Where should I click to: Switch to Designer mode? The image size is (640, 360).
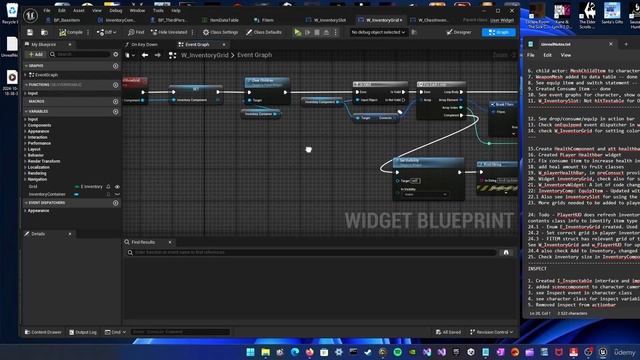click(x=459, y=32)
